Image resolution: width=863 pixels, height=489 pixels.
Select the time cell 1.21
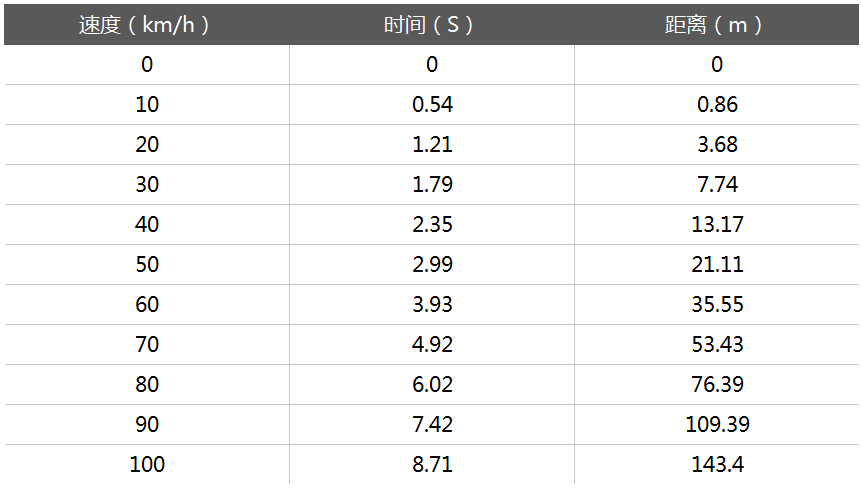pyautogui.click(x=432, y=145)
